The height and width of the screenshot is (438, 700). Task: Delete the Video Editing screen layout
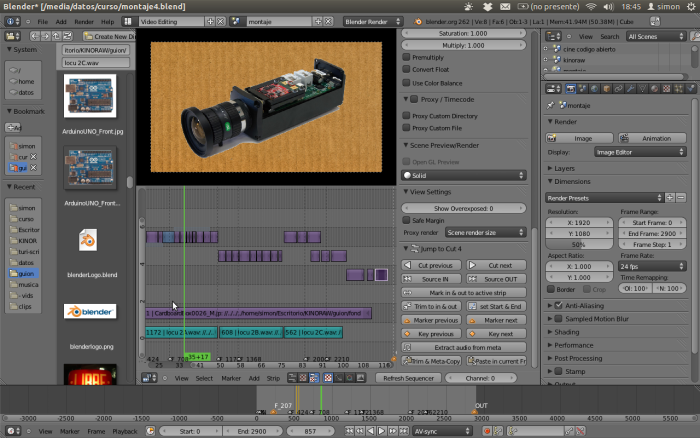coord(221,21)
